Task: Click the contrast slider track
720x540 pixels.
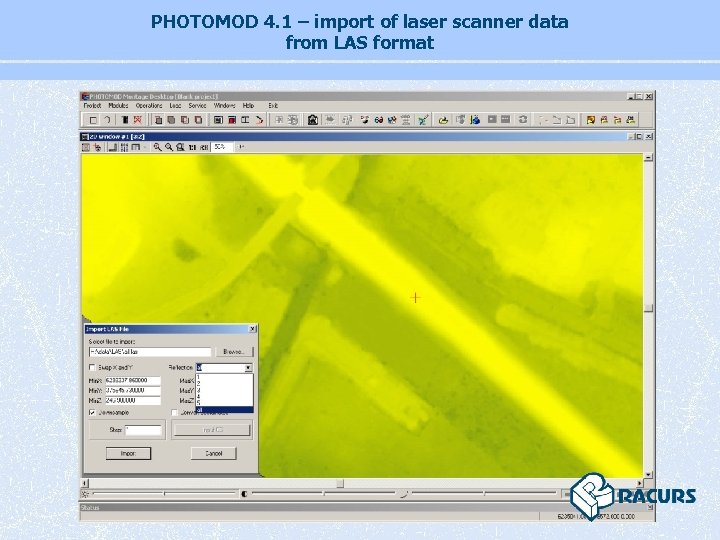Action: (324, 494)
